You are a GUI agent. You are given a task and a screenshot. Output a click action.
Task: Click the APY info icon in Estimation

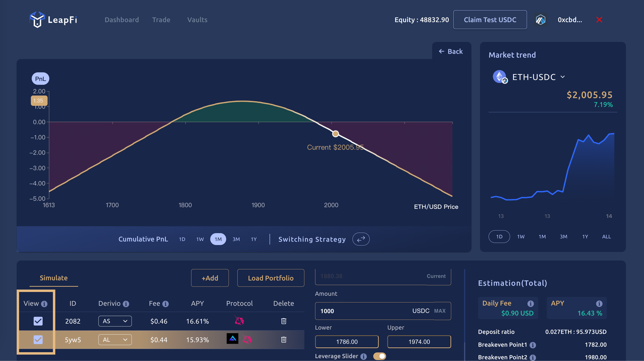599,304
